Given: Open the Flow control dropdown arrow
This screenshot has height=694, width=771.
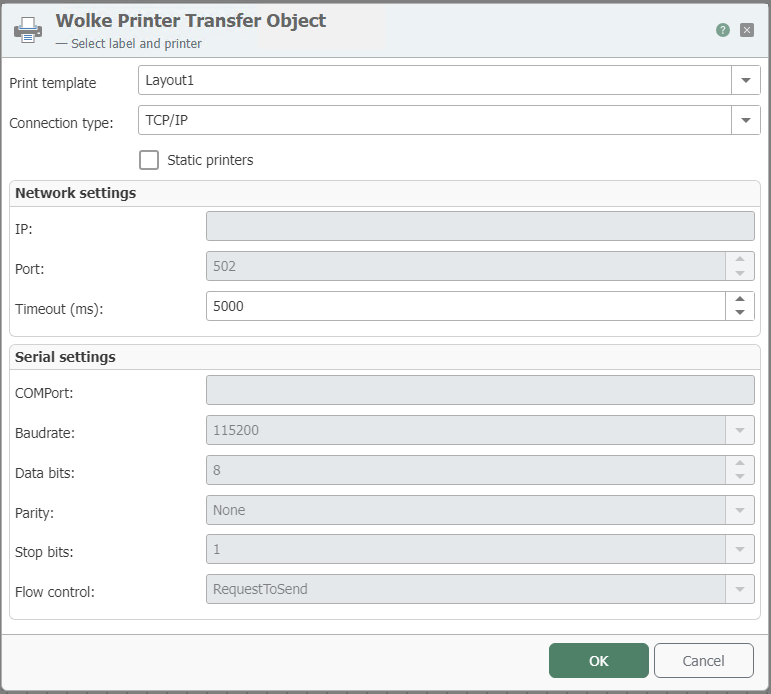Looking at the screenshot, I should point(740,589).
